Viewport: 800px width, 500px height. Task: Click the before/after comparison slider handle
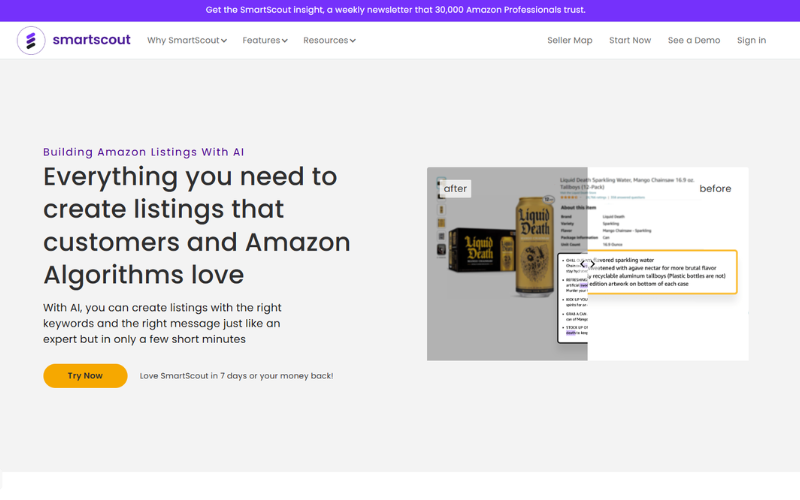(587, 264)
